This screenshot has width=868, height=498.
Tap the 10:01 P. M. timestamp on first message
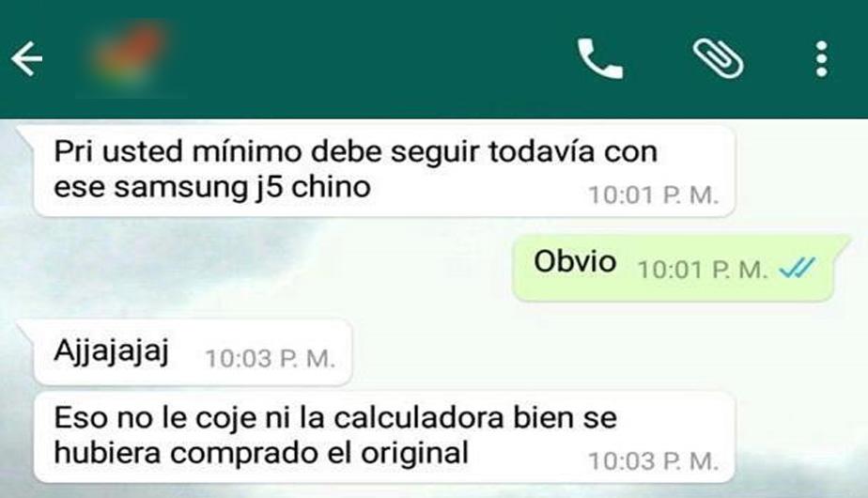[x=653, y=195]
